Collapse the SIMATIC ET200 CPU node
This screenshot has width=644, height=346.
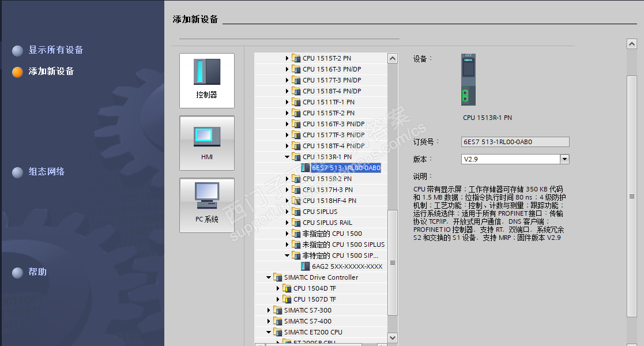[x=269, y=332]
